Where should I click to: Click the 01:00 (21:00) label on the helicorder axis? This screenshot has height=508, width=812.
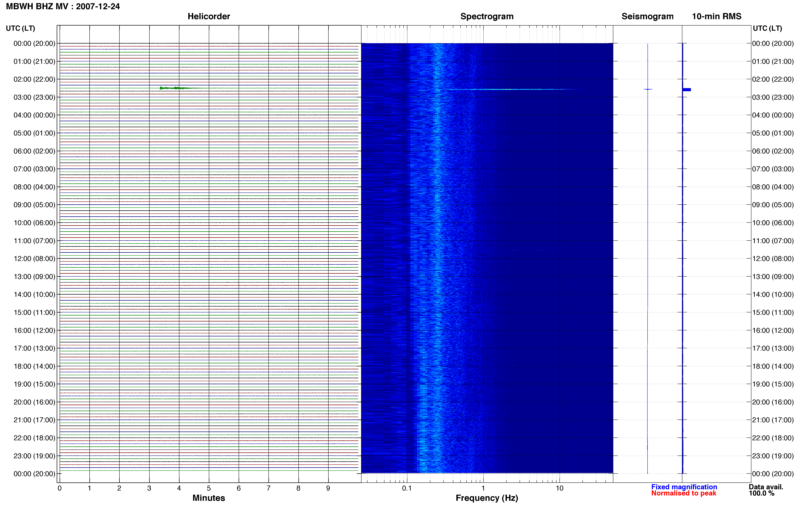point(34,62)
